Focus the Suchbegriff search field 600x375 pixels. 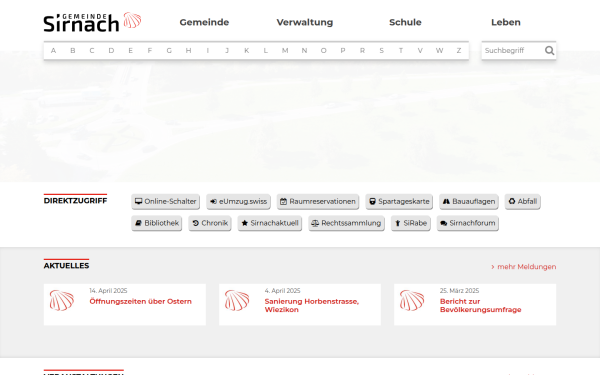(x=513, y=51)
